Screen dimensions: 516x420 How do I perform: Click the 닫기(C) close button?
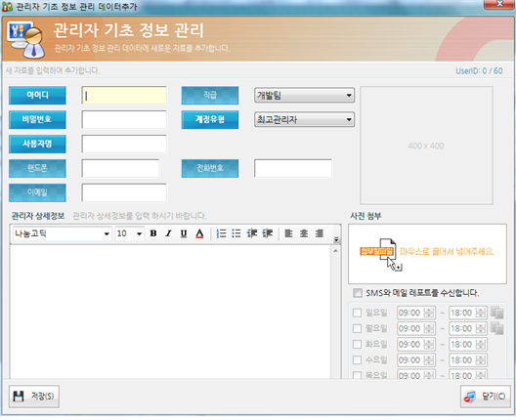coord(486,397)
